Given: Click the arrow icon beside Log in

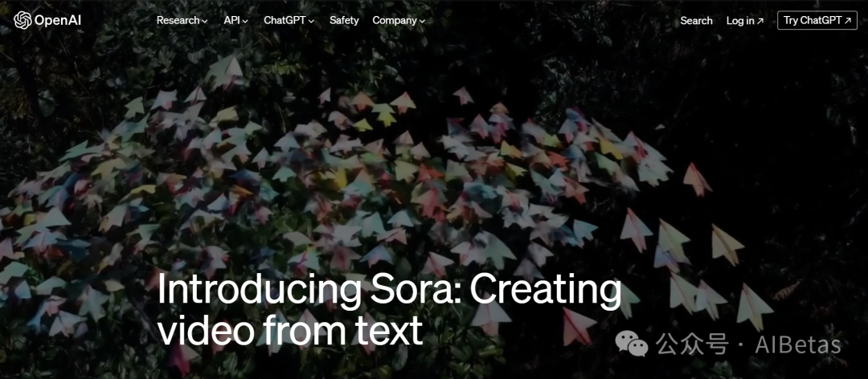Looking at the screenshot, I should (760, 21).
